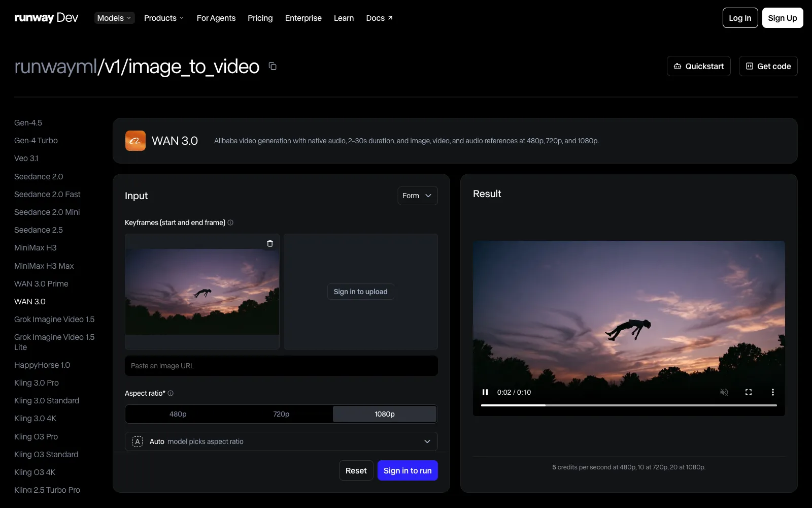This screenshot has height=508, width=812.
Task: Open the Models dropdown menu
Action: coord(114,18)
